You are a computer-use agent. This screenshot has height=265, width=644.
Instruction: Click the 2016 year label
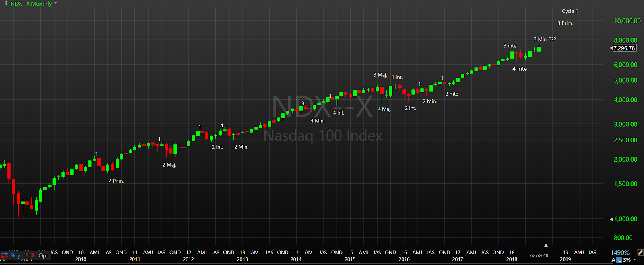(404, 259)
